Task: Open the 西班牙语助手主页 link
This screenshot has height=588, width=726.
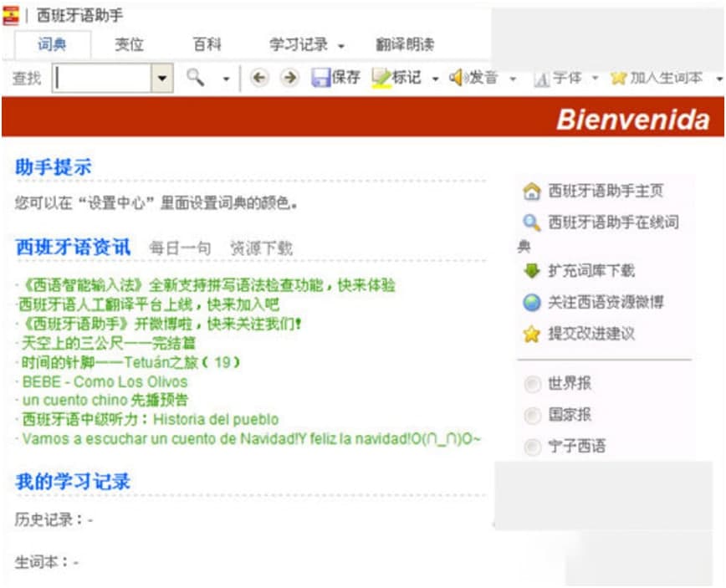Action: click(x=606, y=191)
